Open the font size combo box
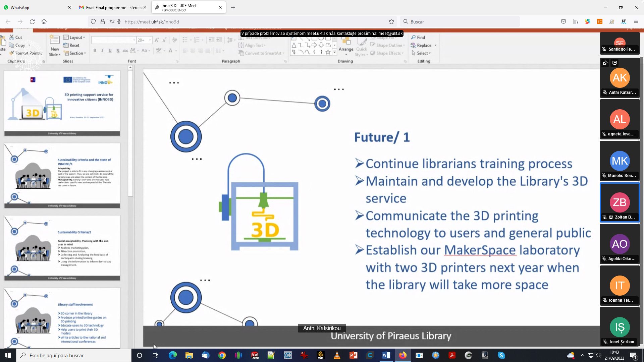The width and height of the screenshot is (644, 362). [144, 40]
